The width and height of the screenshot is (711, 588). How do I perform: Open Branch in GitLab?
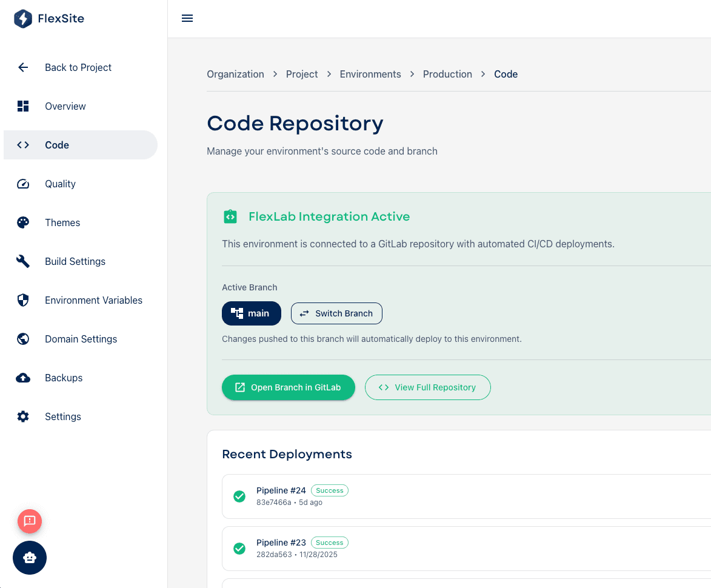pyautogui.click(x=288, y=387)
